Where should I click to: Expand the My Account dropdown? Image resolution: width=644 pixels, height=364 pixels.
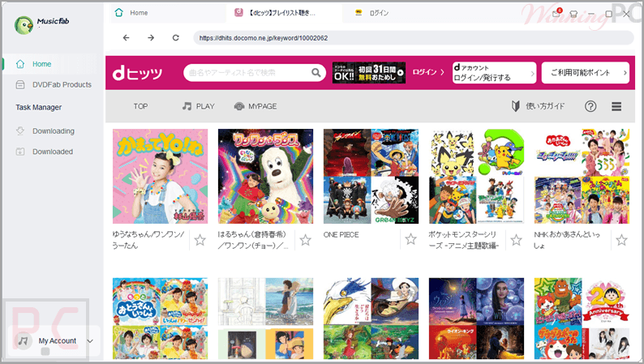click(x=90, y=341)
